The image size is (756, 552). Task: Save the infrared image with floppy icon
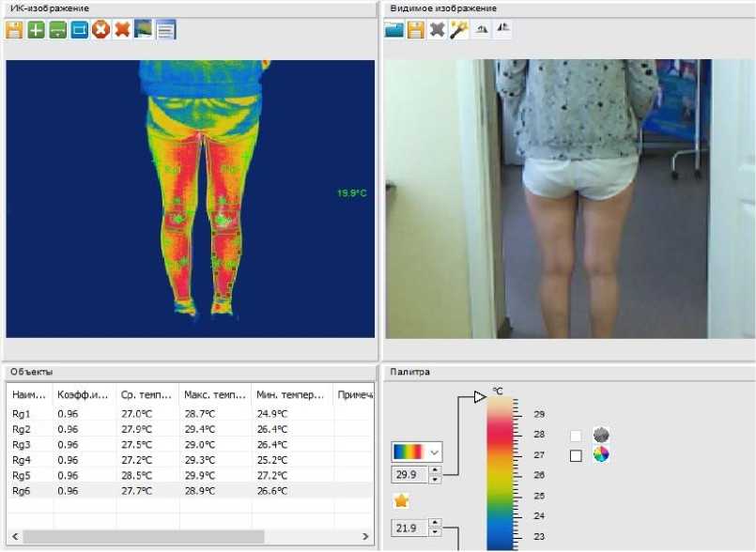[15, 30]
